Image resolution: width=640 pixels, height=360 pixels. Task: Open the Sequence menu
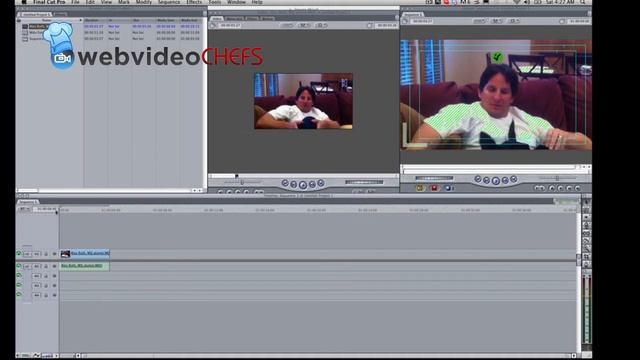tap(169, 2)
